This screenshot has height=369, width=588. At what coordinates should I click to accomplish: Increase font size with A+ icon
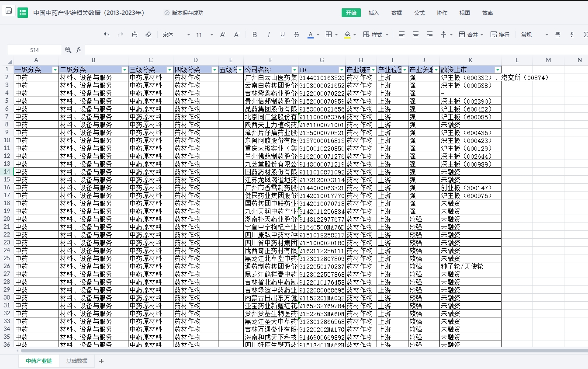tap(223, 35)
